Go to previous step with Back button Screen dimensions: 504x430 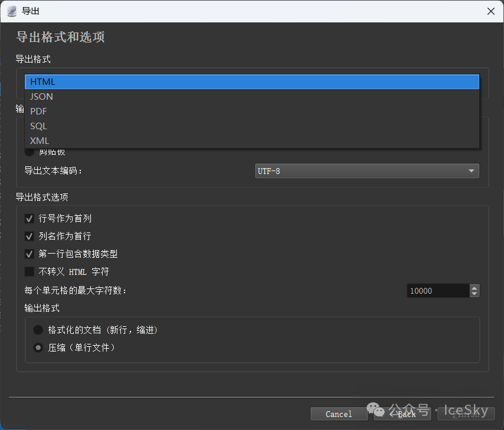click(403, 414)
